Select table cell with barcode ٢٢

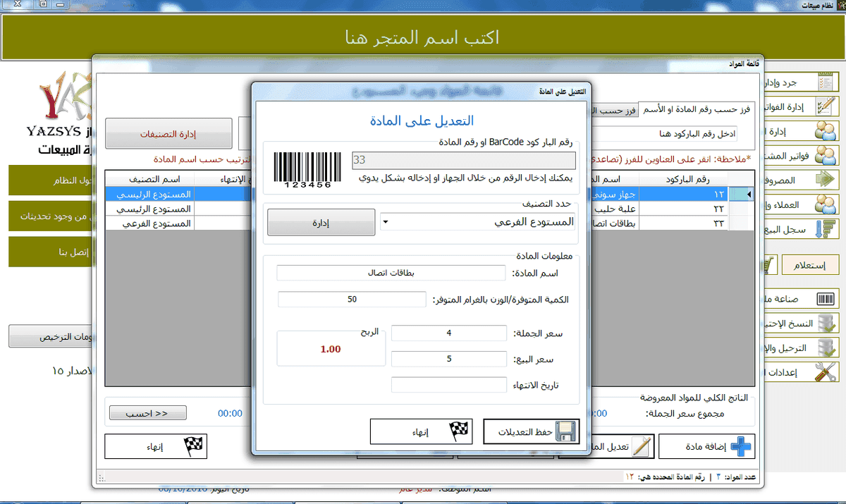(x=683, y=209)
